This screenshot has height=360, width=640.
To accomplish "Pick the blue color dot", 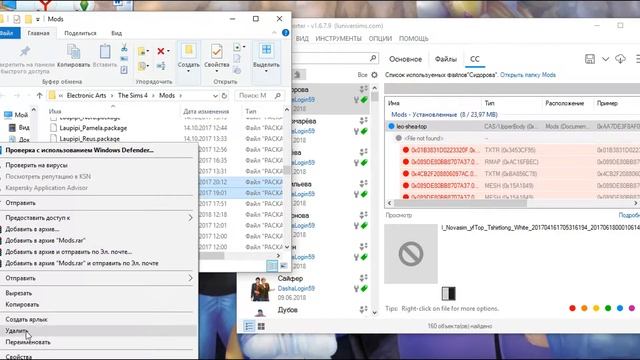I will click(x=620, y=308).
